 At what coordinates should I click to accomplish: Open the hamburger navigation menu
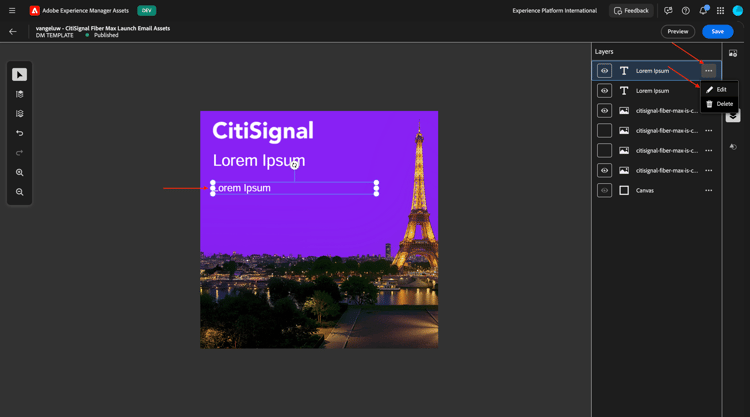coord(12,11)
